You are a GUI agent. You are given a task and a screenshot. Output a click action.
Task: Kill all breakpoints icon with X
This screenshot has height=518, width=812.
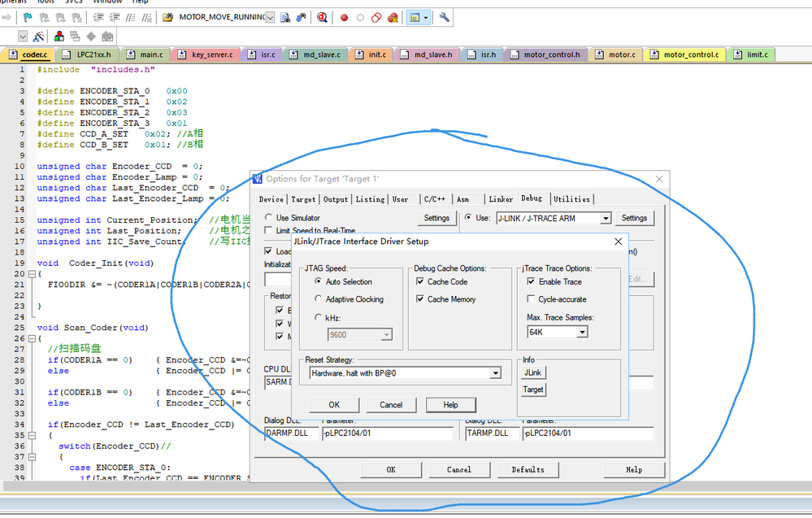[x=393, y=18]
